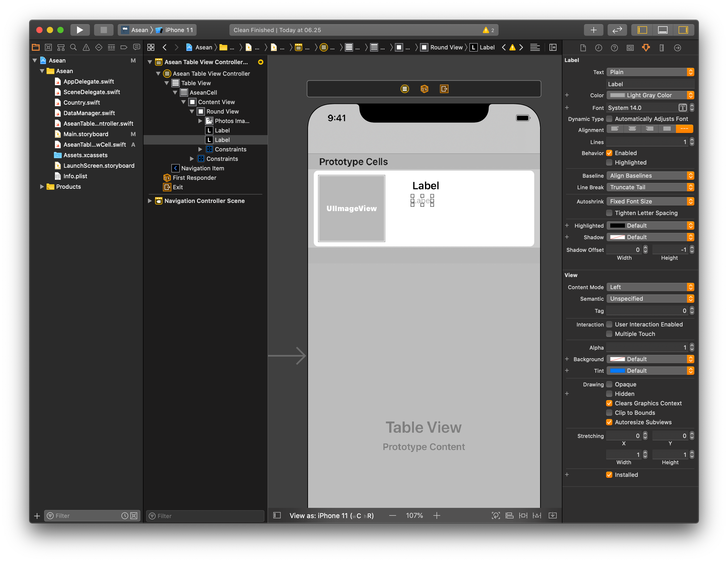Switch to Identity inspector icon
This screenshot has width=728, height=562.
(630, 48)
